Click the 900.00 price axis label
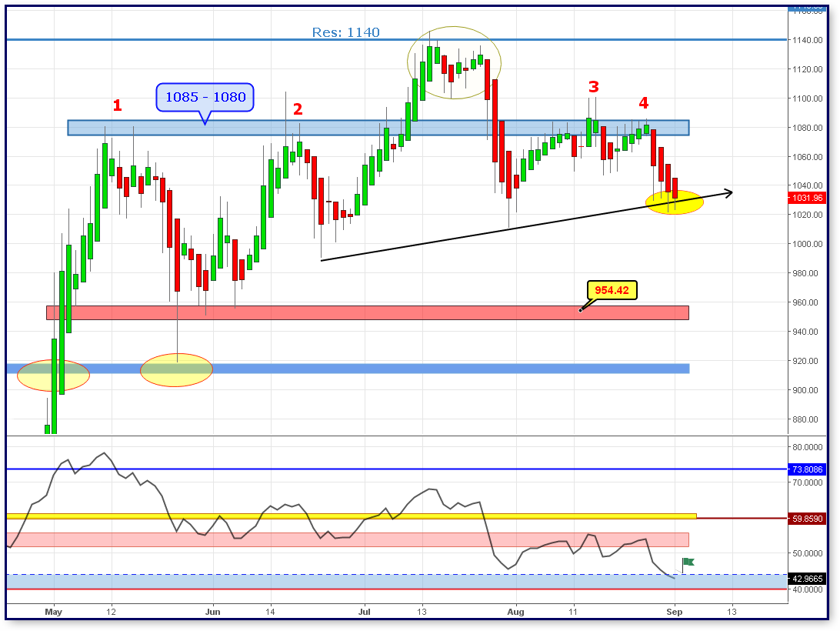The height and width of the screenshot is (631, 840). point(805,390)
